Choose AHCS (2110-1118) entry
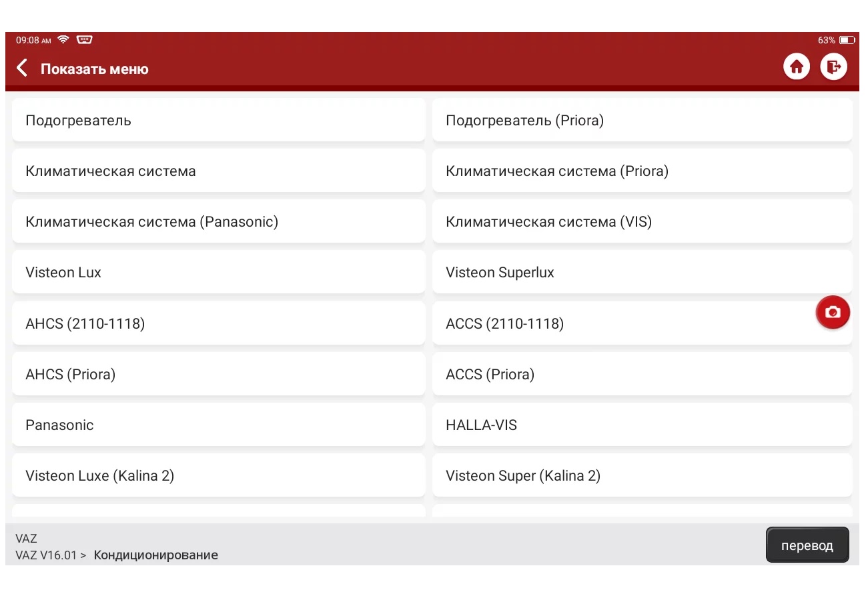Screen dimensions: 868x606 pyautogui.click(x=219, y=323)
